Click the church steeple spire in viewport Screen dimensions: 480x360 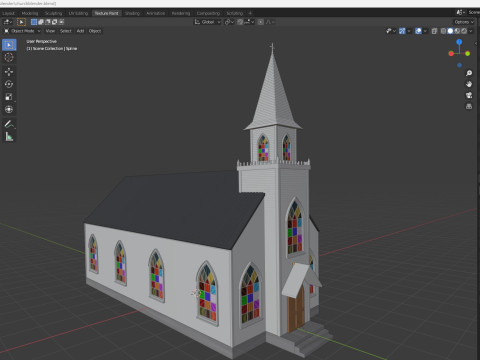[273, 93]
